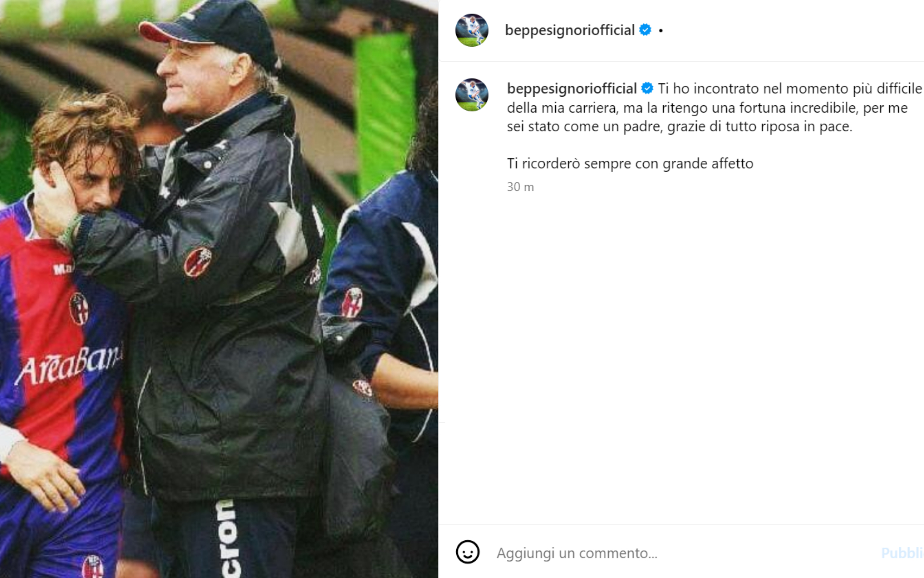
Task: Click the Bologna crest on the coach's jacket
Action: click(x=198, y=262)
